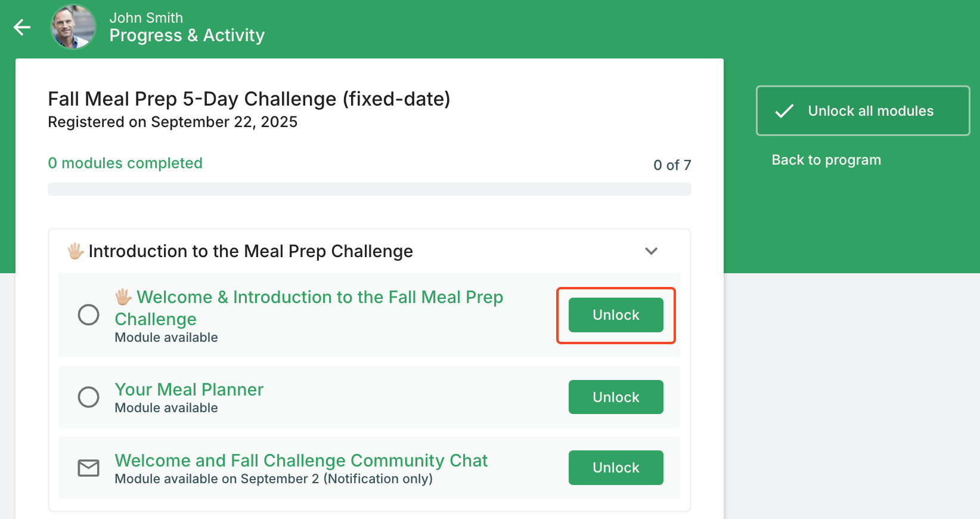Click the hand emoji before Welcome & Introduction

(123, 297)
